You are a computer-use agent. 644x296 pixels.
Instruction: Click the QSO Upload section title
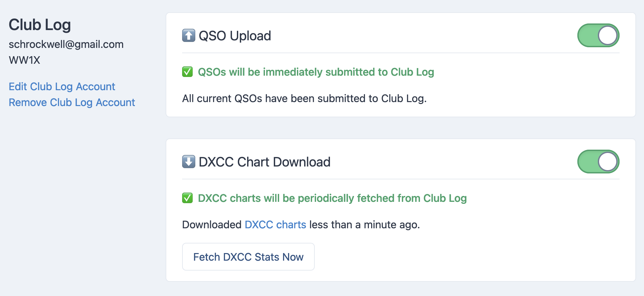pyautogui.click(x=235, y=36)
